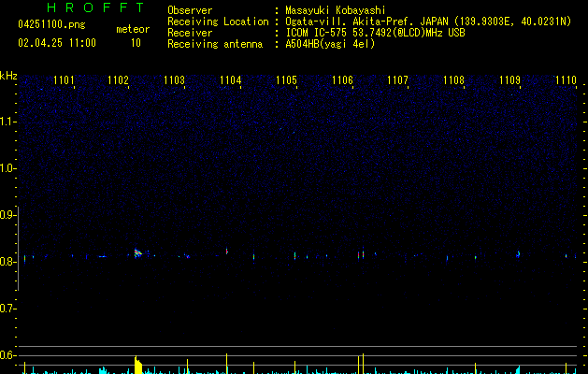The height and width of the screenshot is (374, 588).
Task: Click the 1107 time marker
Action: click(397, 80)
